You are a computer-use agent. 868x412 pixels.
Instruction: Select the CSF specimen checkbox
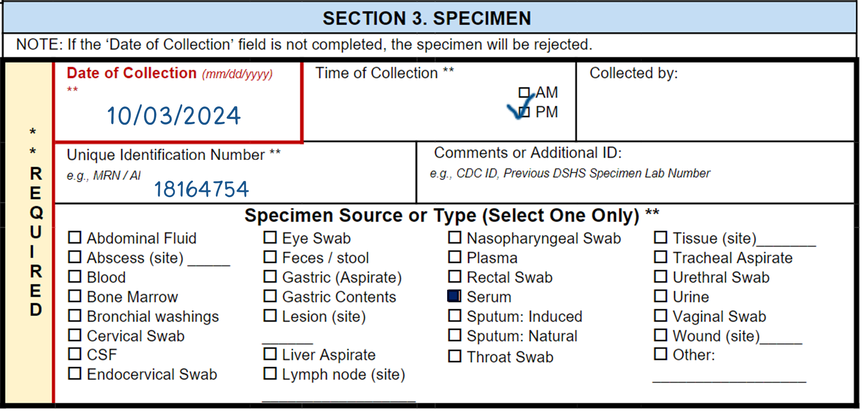pos(74,354)
